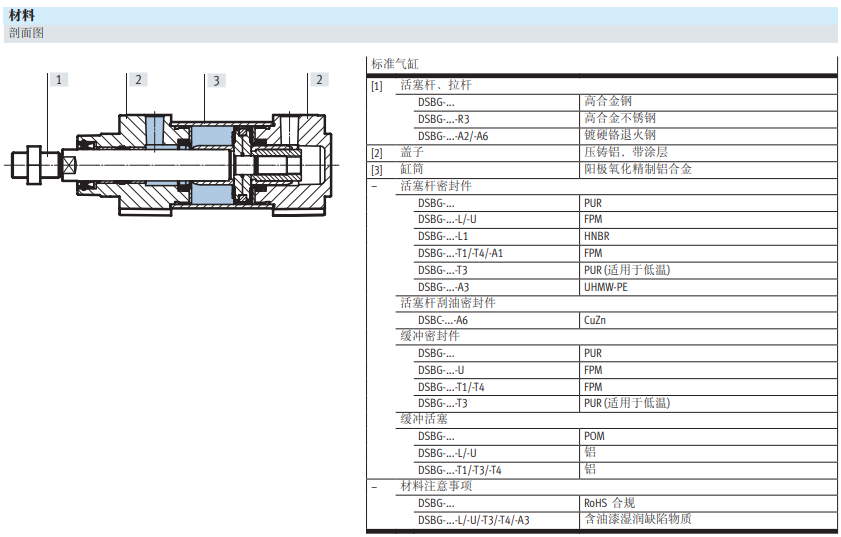Click the HNBR material cell
The width and height of the screenshot is (841, 537).
[x=596, y=236]
